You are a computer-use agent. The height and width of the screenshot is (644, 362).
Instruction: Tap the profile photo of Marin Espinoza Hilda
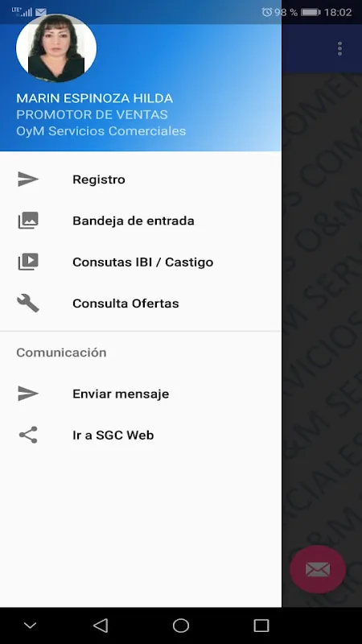pyautogui.click(x=56, y=48)
